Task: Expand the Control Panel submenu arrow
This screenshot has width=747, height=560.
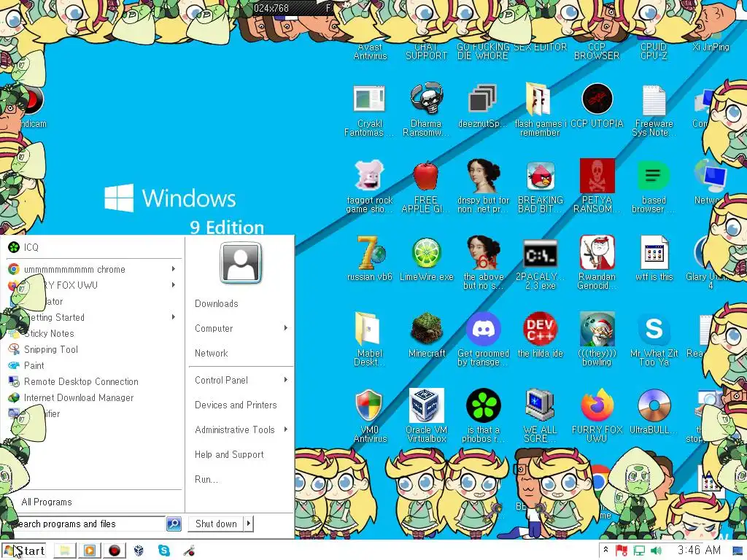Action: coord(285,380)
